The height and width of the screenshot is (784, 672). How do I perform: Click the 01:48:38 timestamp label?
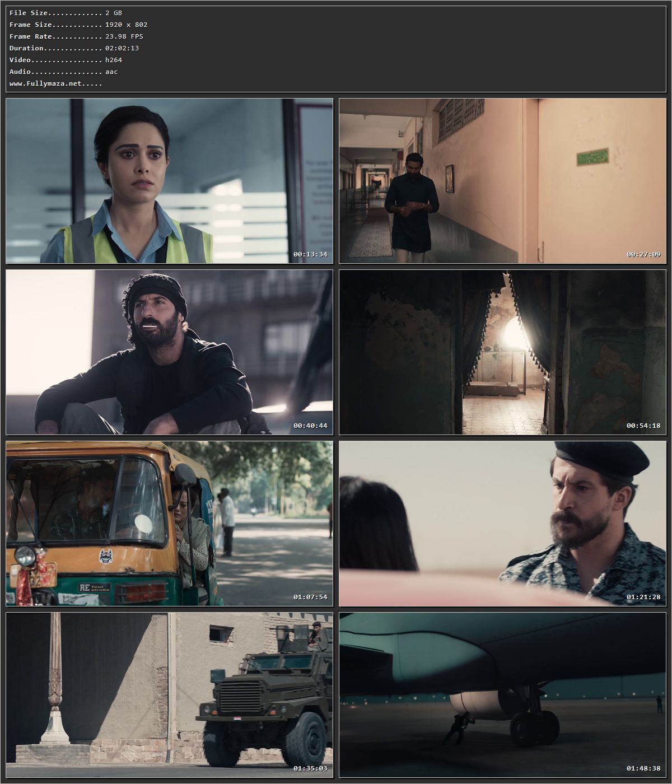(x=643, y=768)
